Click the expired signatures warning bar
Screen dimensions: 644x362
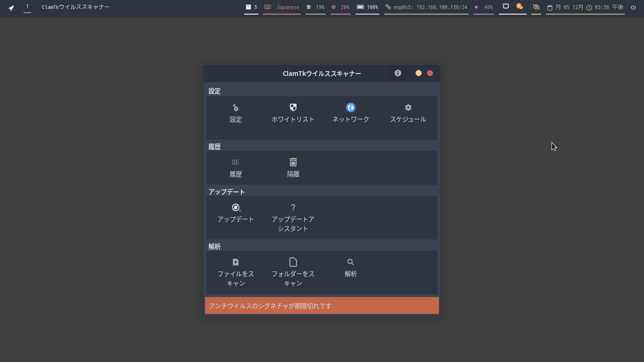click(x=322, y=305)
